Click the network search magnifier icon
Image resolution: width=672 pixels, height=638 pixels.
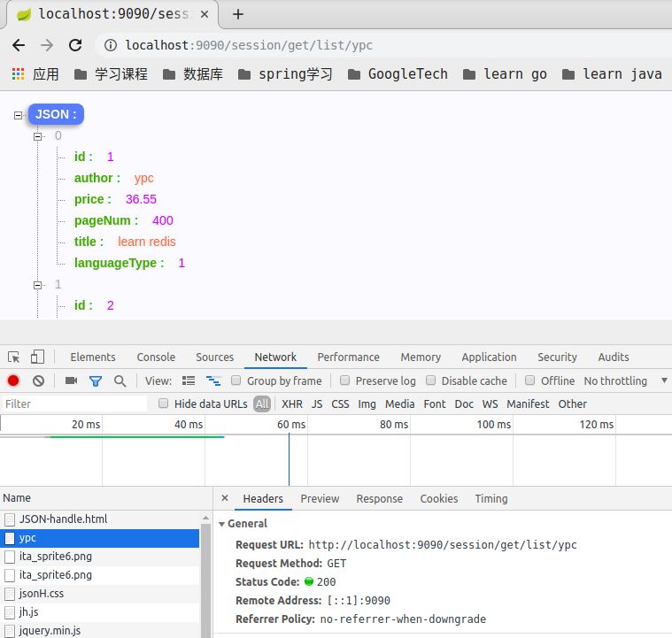coord(120,380)
